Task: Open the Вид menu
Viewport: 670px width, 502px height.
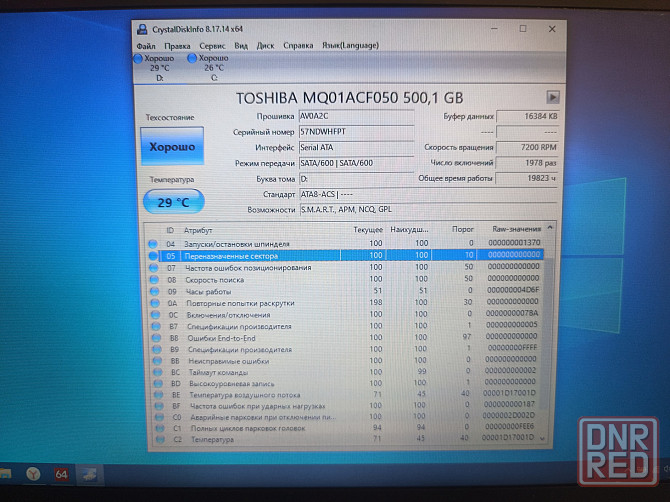Action: click(x=241, y=45)
